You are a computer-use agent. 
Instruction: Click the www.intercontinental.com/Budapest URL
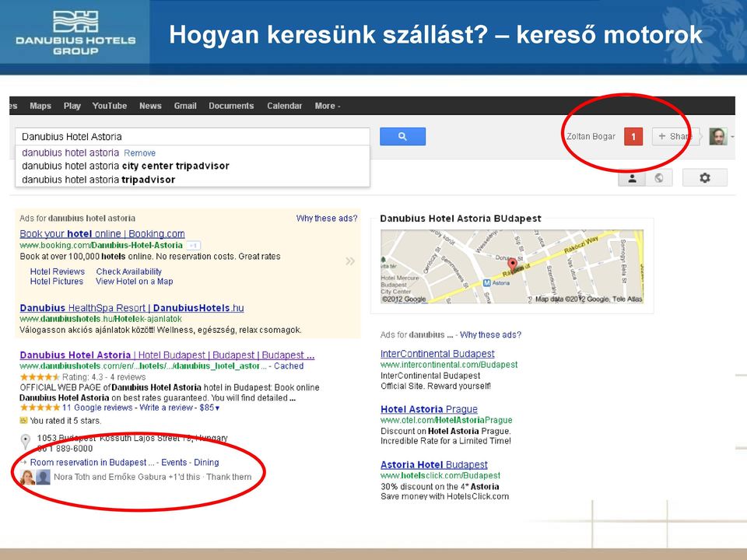449,365
